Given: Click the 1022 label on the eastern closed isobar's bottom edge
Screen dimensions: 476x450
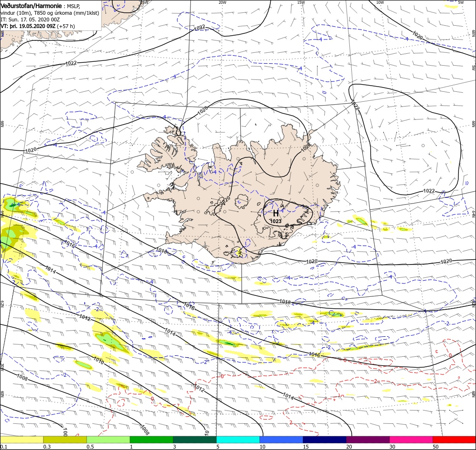Looking at the screenshot, I should (x=429, y=191).
